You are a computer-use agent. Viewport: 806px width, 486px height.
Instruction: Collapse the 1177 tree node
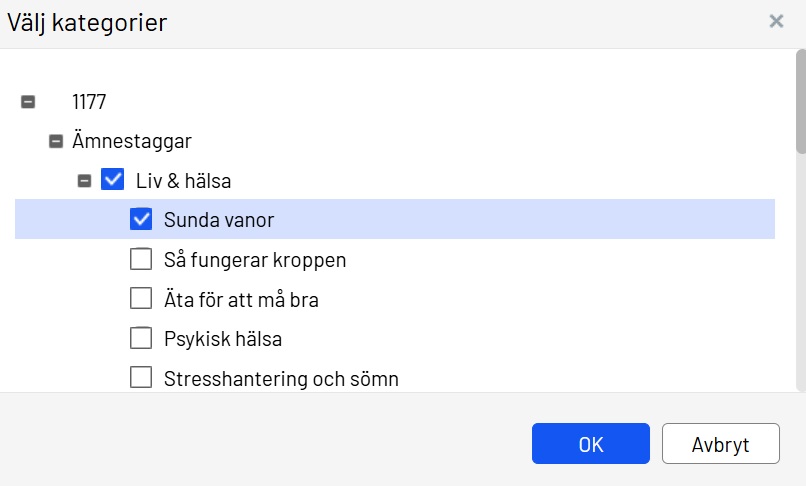tap(28, 101)
